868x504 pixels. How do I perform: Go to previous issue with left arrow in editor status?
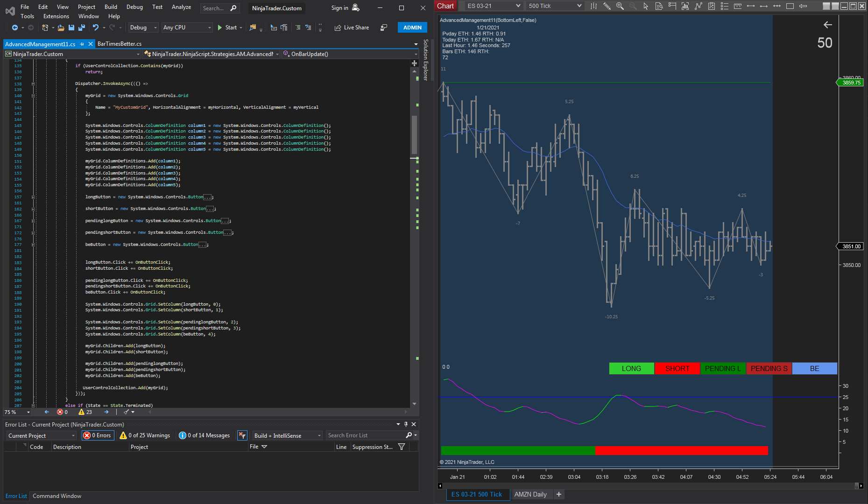click(47, 412)
